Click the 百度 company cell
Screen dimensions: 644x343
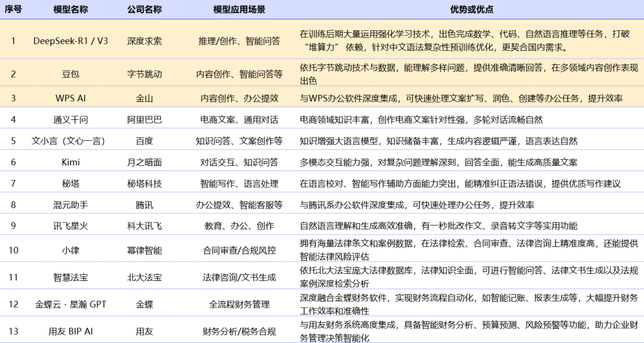point(144,141)
